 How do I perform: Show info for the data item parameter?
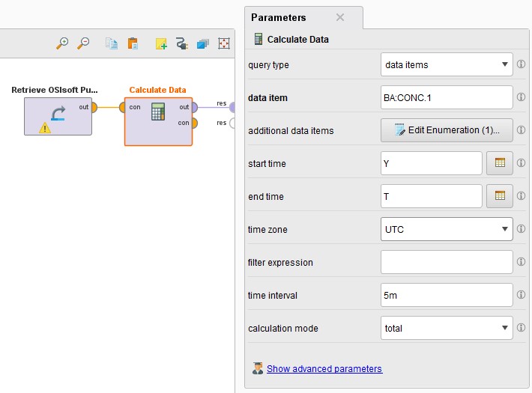tap(522, 97)
